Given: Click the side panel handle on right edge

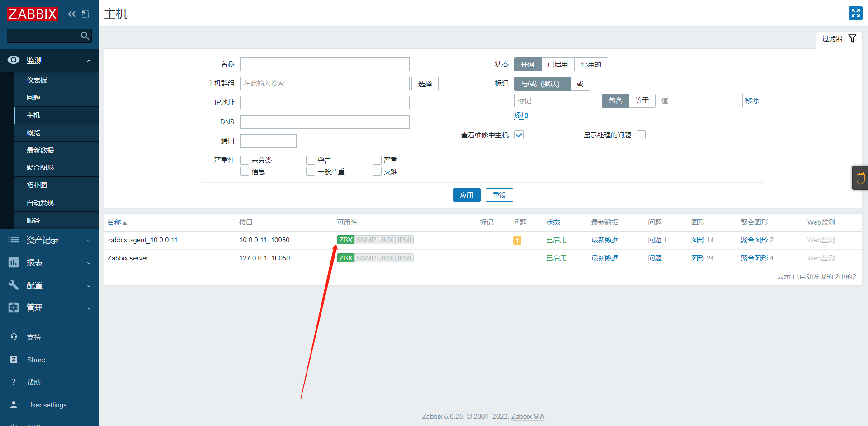Looking at the screenshot, I should pyautogui.click(x=860, y=178).
